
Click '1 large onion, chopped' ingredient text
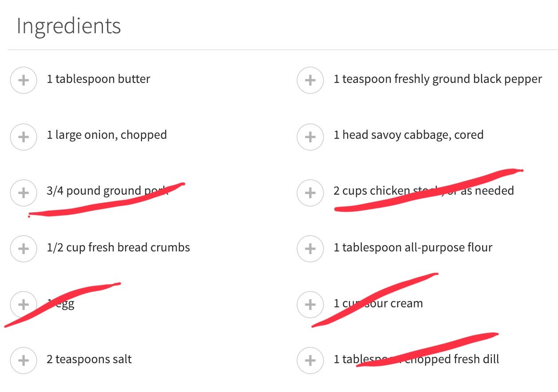click(x=107, y=135)
